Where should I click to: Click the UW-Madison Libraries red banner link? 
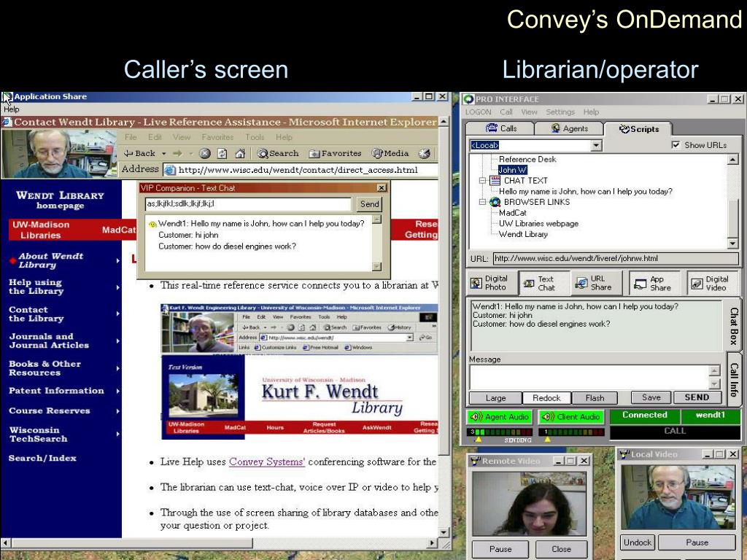point(41,230)
